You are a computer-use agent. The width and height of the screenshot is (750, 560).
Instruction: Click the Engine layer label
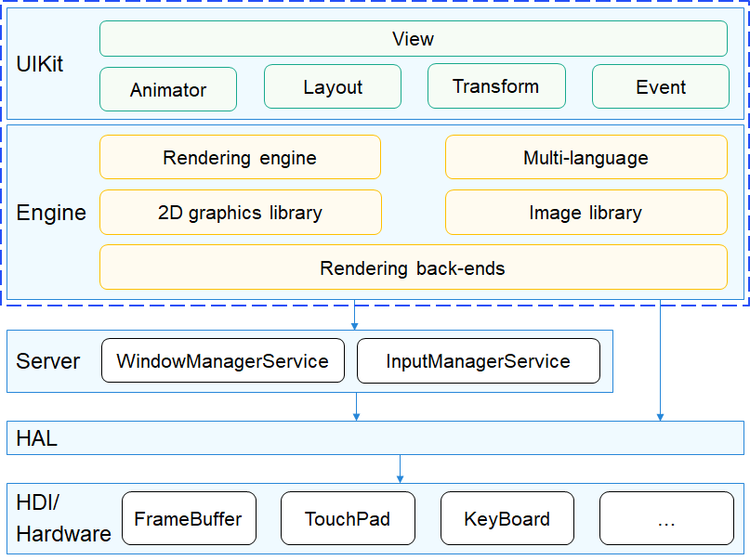pos(51,213)
